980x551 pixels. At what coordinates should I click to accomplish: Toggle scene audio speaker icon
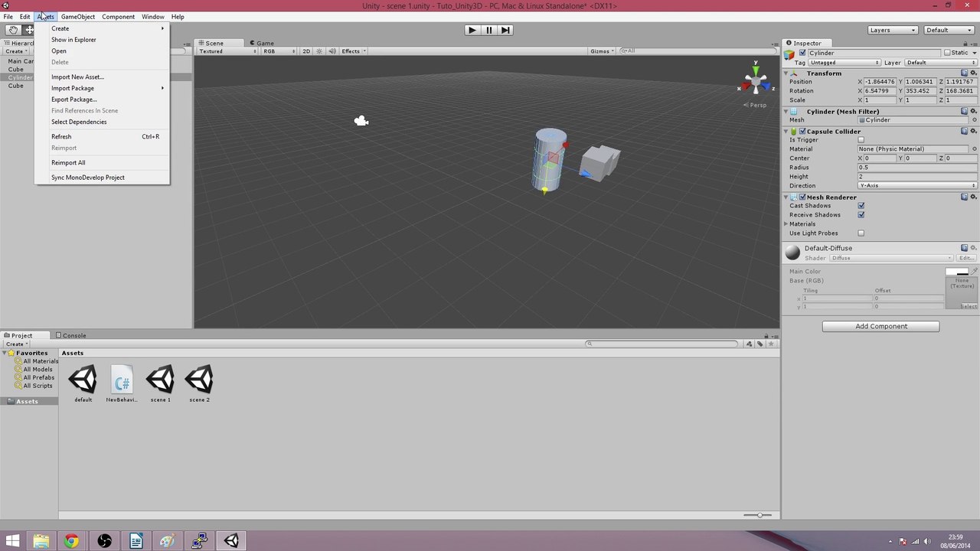tap(332, 51)
